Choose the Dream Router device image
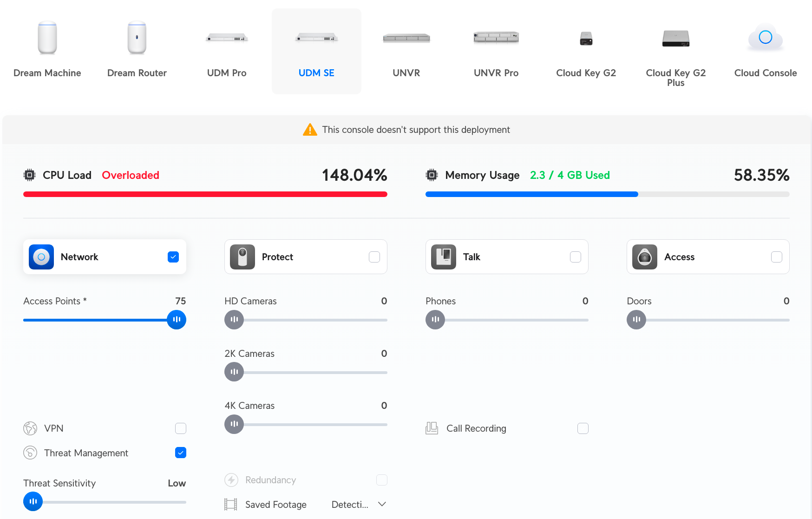The height and width of the screenshot is (519, 812). [x=137, y=38]
